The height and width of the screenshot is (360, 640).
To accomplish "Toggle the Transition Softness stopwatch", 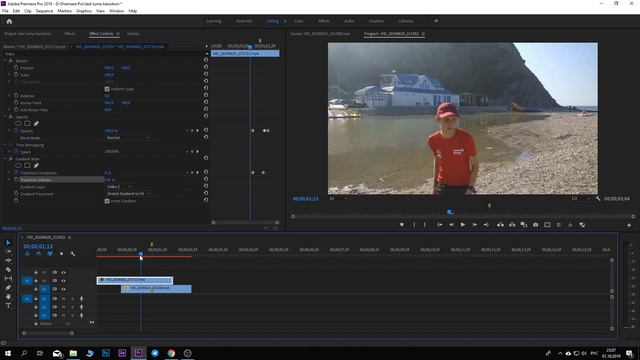I will pos(16,180).
